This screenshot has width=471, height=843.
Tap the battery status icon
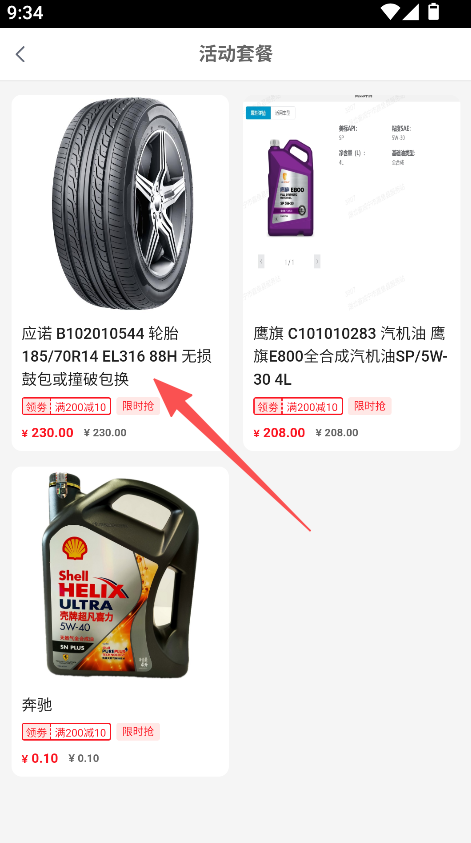tap(433, 12)
